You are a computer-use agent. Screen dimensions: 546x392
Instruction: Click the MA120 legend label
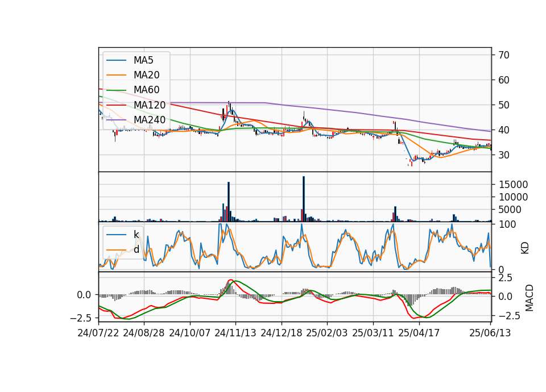point(150,105)
